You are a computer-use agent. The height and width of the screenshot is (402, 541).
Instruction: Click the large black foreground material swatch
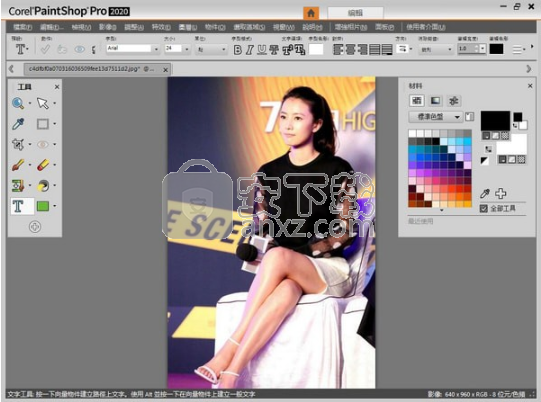[x=495, y=120]
